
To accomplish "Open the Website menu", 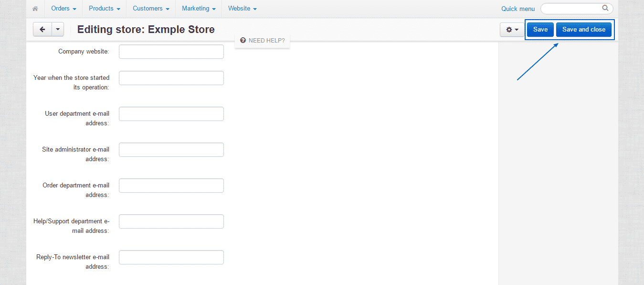I will (x=242, y=9).
